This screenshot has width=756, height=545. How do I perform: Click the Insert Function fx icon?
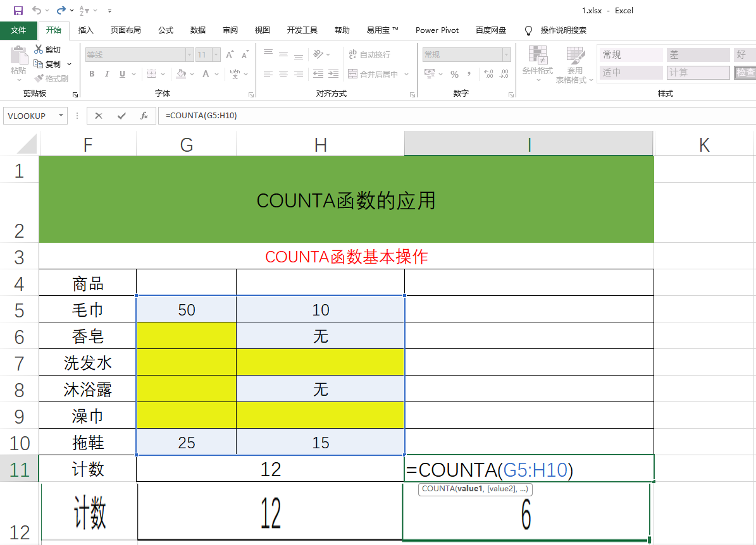pyautogui.click(x=144, y=116)
